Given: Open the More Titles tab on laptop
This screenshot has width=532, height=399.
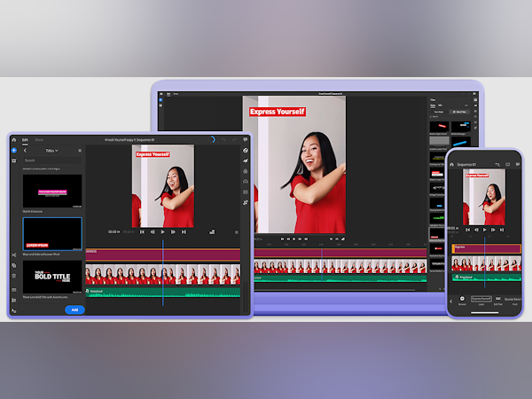Looking at the screenshot, I should click(459, 112).
